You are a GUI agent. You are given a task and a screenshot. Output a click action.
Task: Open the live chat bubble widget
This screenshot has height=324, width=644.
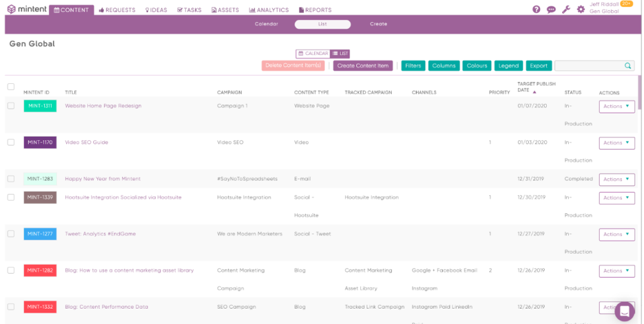pyautogui.click(x=625, y=311)
